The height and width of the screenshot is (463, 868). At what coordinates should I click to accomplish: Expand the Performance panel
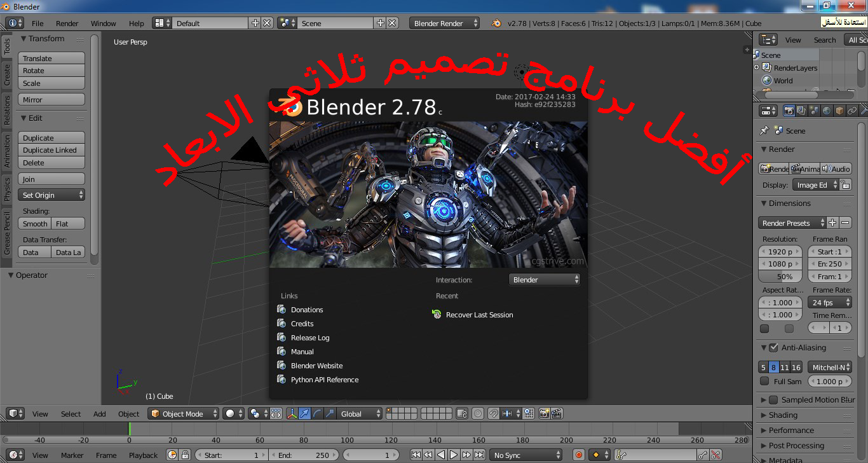click(x=791, y=430)
